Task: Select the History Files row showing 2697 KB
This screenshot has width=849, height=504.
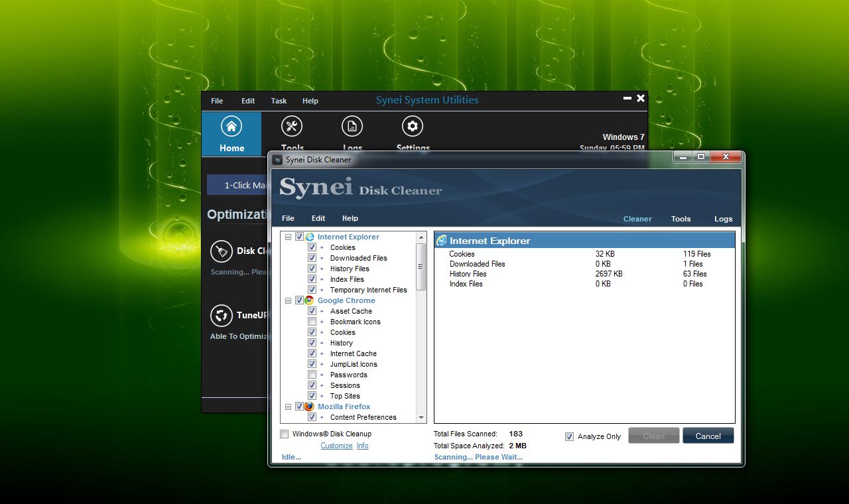Action: (584, 274)
